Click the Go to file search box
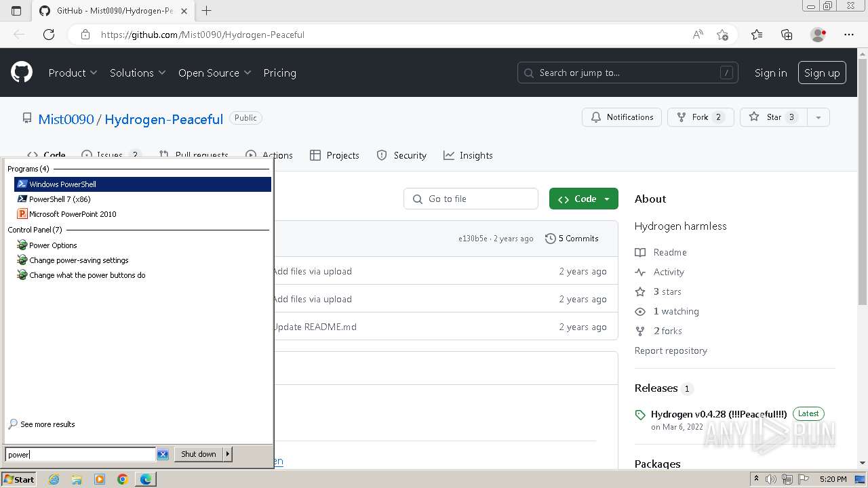The image size is (868, 488). click(x=471, y=199)
